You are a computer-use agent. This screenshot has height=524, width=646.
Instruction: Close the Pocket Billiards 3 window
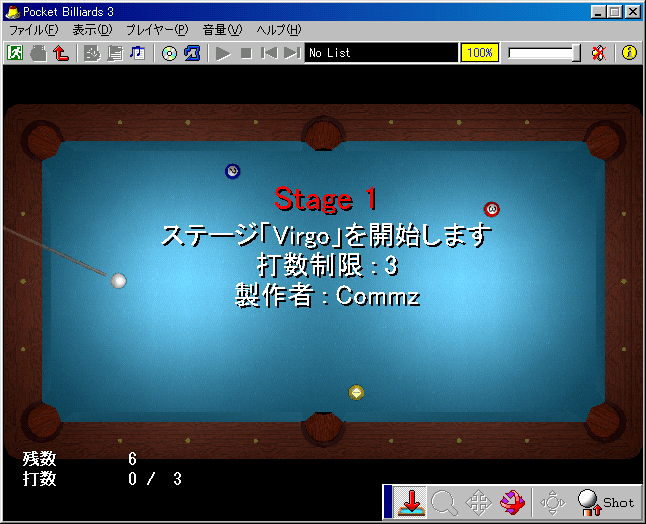[632, 12]
